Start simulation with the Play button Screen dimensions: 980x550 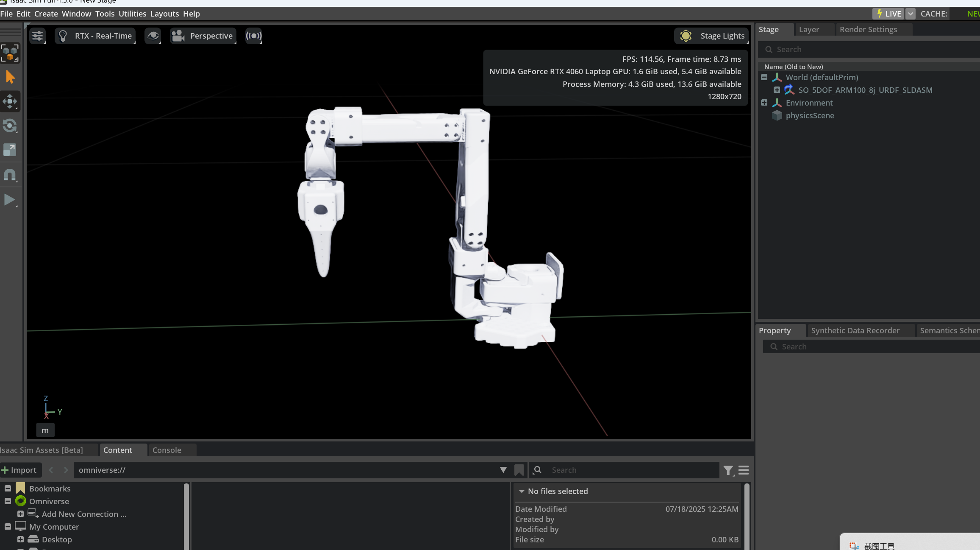10,200
